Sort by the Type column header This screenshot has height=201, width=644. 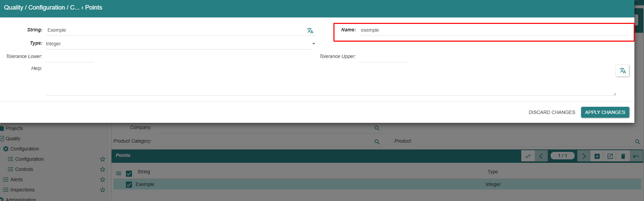coord(492,172)
